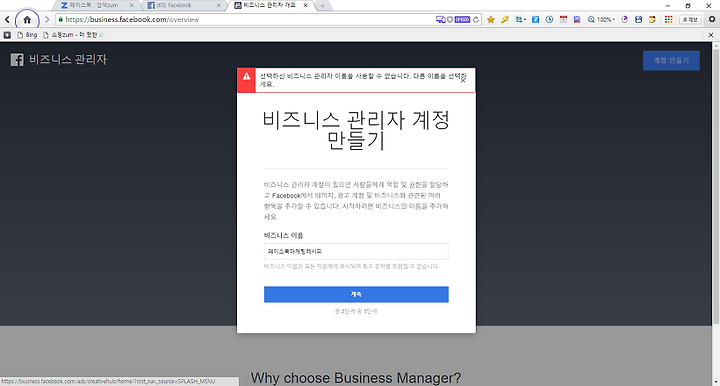Open the colorful apps grid icon

coord(669,19)
